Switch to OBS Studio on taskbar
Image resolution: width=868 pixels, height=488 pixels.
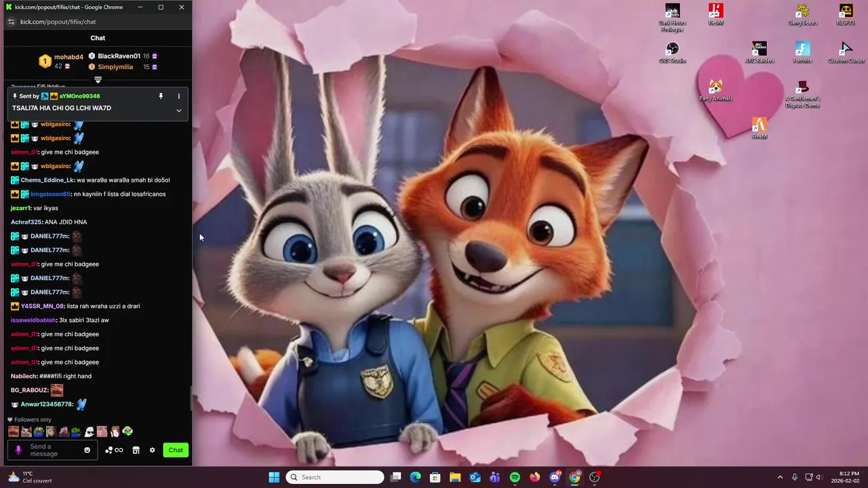595,477
